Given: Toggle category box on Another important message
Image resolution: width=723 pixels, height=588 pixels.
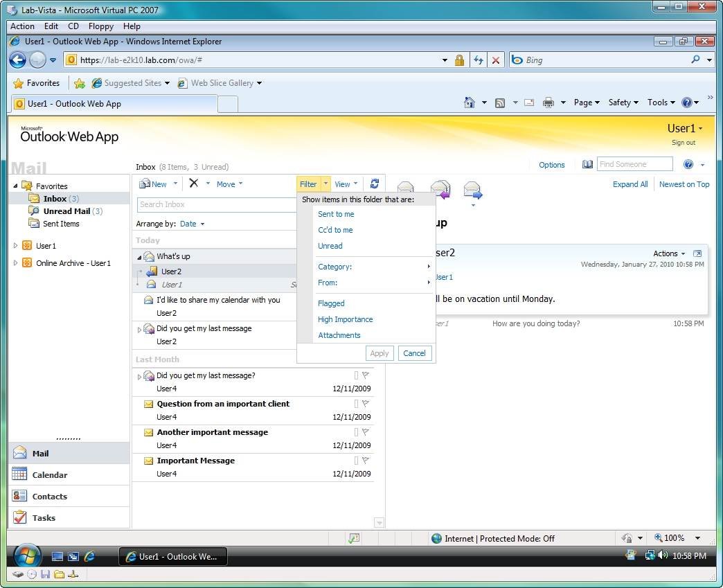Looking at the screenshot, I should [x=357, y=432].
